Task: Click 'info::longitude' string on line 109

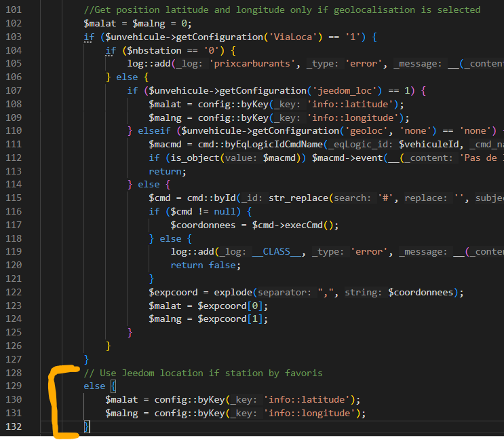Action: pyautogui.click(x=353, y=117)
